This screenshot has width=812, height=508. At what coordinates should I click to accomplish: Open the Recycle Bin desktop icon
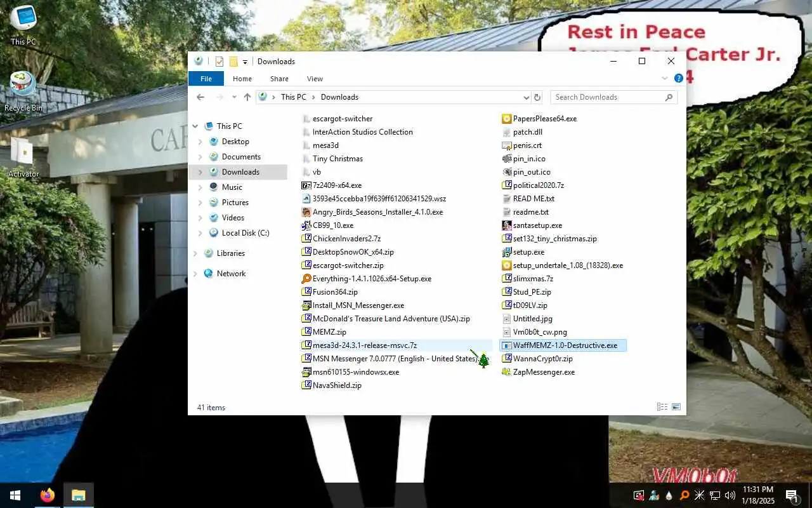click(x=23, y=91)
